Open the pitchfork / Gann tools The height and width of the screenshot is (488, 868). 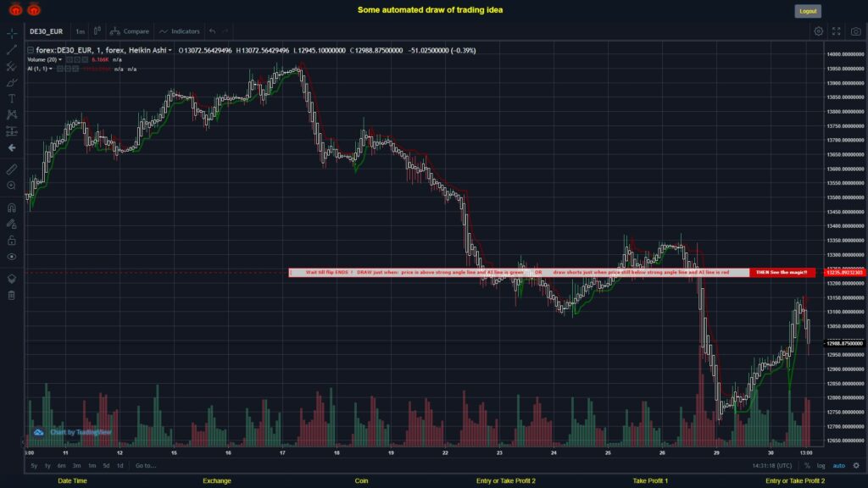point(12,66)
